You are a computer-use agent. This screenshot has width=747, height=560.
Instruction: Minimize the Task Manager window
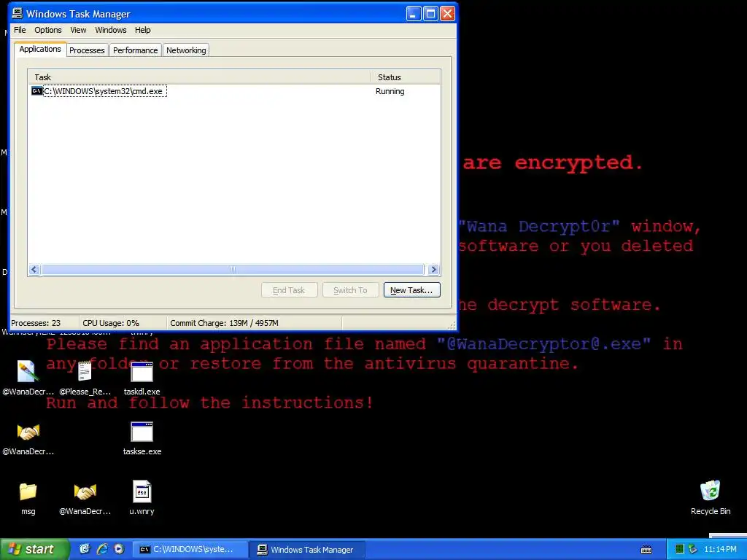coord(414,13)
